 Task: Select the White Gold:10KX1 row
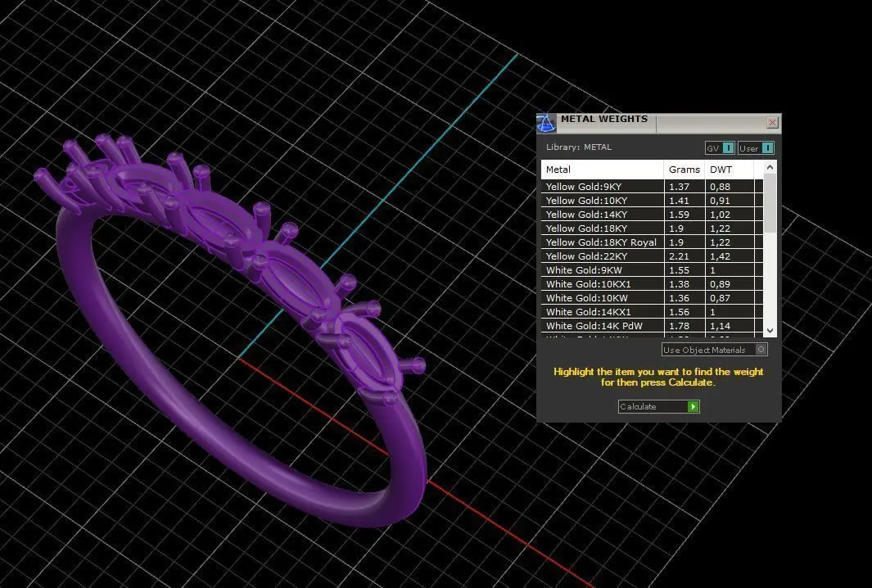pos(652,283)
